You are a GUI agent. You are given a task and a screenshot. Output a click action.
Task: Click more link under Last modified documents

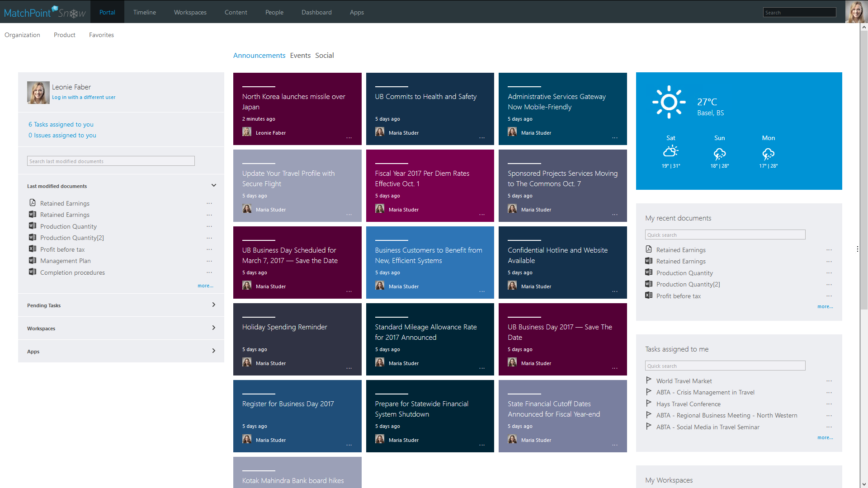(x=205, y=286)
